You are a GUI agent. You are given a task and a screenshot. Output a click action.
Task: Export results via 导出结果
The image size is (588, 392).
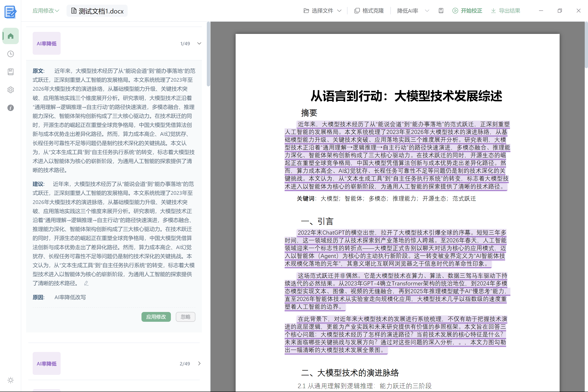pos(506,11)
